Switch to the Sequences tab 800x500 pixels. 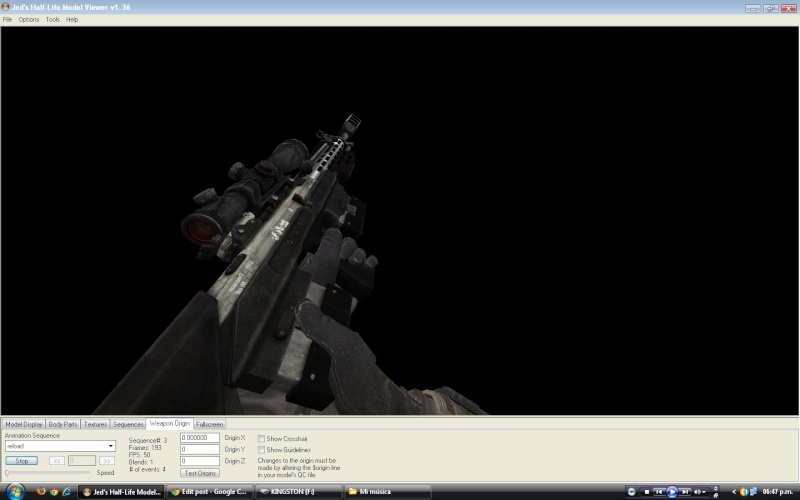coord(128,424)
